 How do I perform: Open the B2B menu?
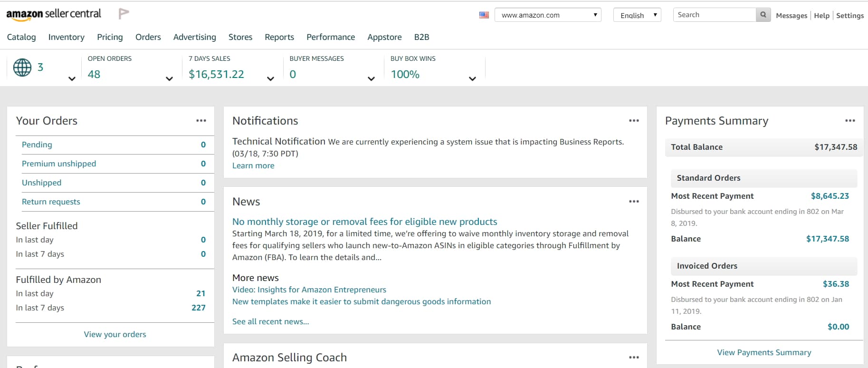(421, 37)
